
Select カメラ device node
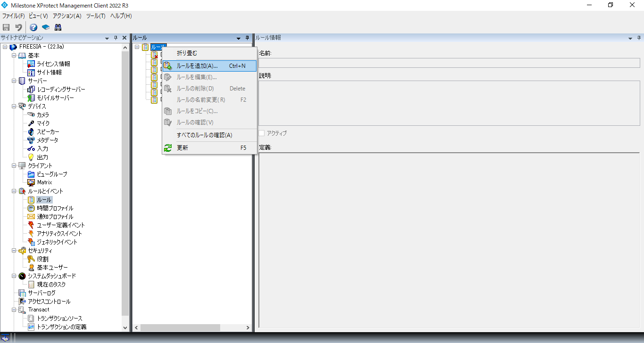click(x=43, y=115)
